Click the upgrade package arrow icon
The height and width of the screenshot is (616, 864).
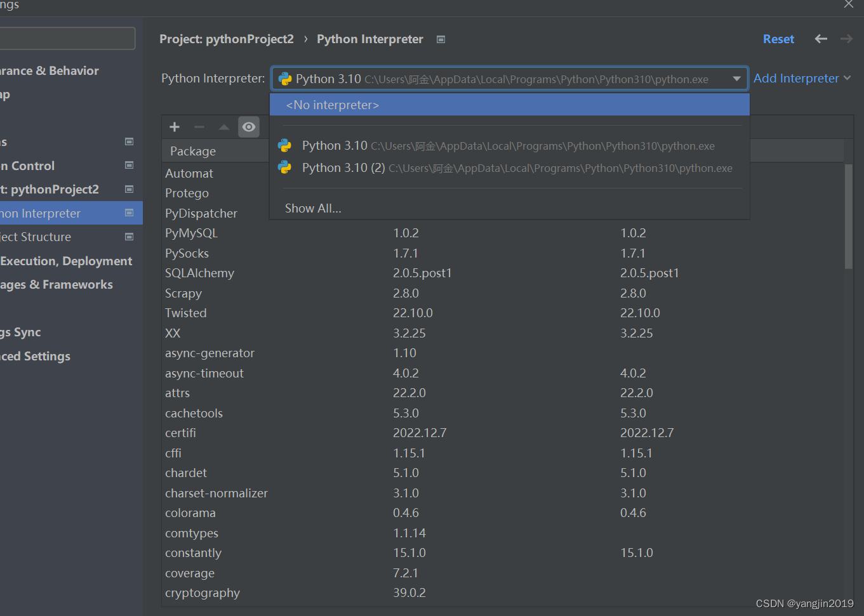point(223,127)
